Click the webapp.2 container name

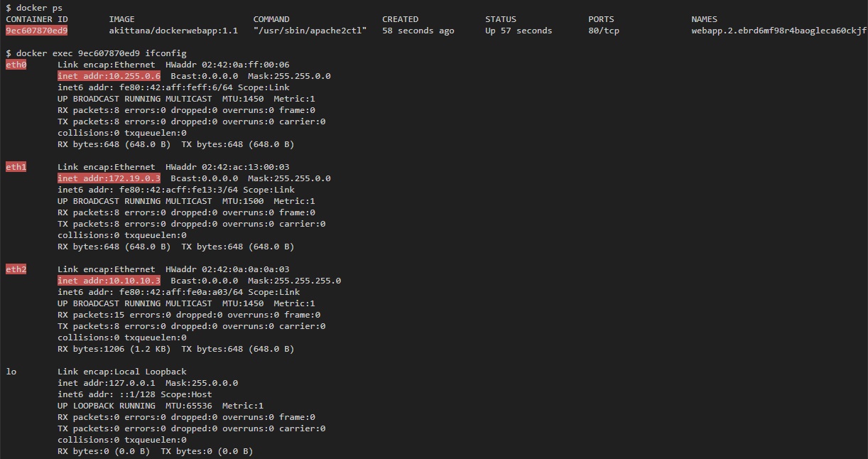coord(779,31)
